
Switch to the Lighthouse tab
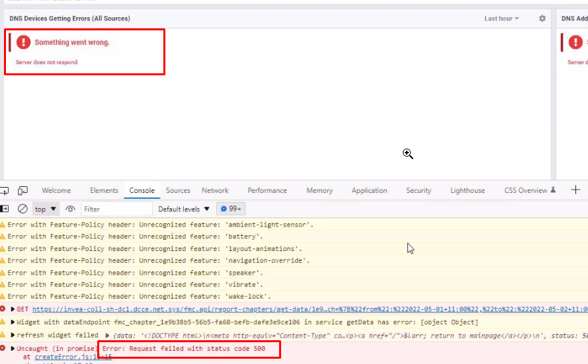point(467,190)
